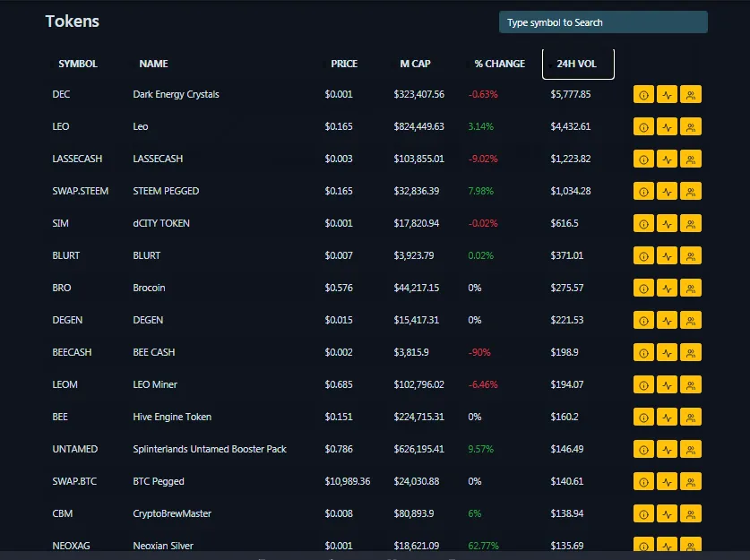Image resolution: width=750 pixels, height=560 pixels.
Task: Open info icon for SWAP.STEEM row
Action: (x=643, y=191)
